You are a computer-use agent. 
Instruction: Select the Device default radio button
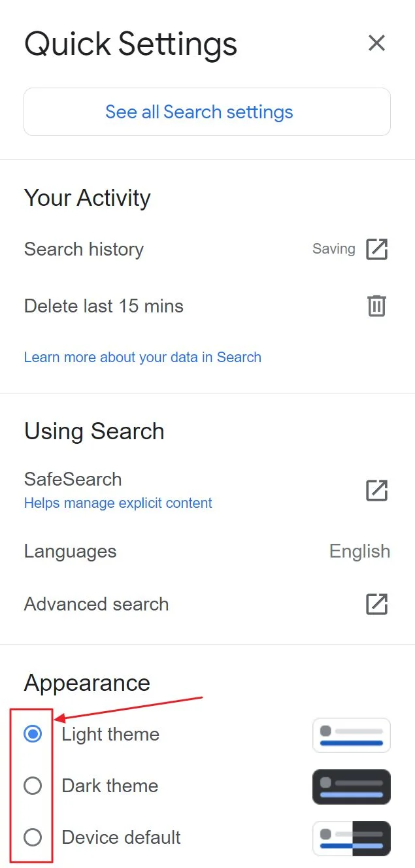33,837
